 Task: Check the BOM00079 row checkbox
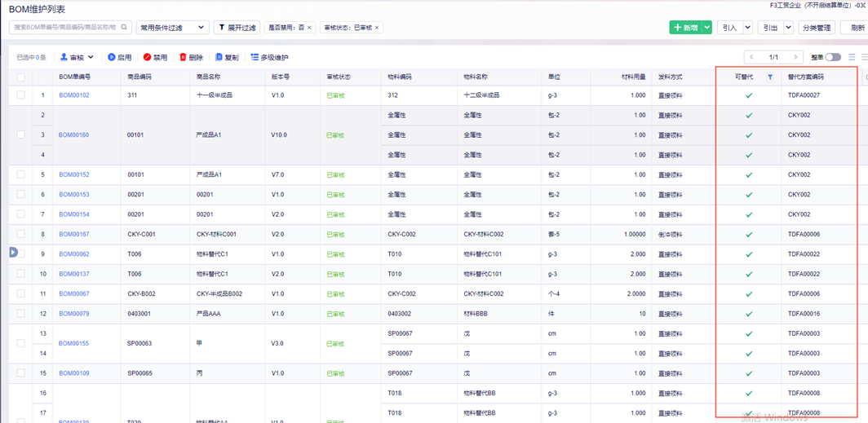click(x=21, y=314)
